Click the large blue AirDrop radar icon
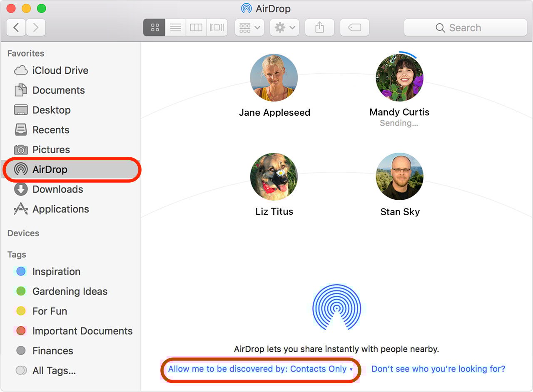The image size is (533, 392). click(336, 308)
